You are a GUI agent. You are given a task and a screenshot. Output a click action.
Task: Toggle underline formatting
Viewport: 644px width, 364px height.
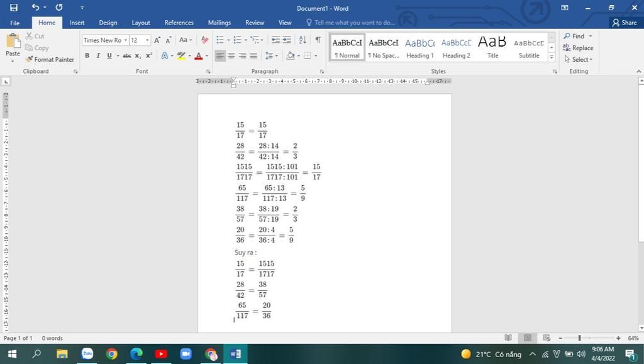[x=109, y=55]
